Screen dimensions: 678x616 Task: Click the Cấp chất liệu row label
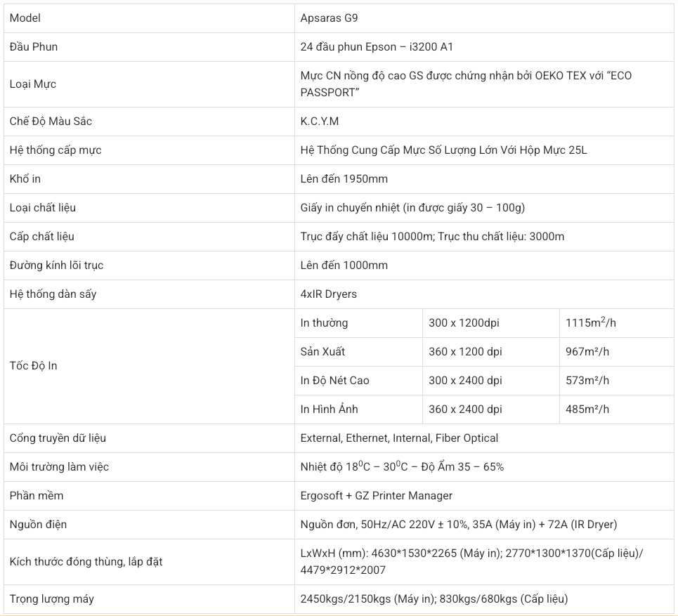pos(42,237)
